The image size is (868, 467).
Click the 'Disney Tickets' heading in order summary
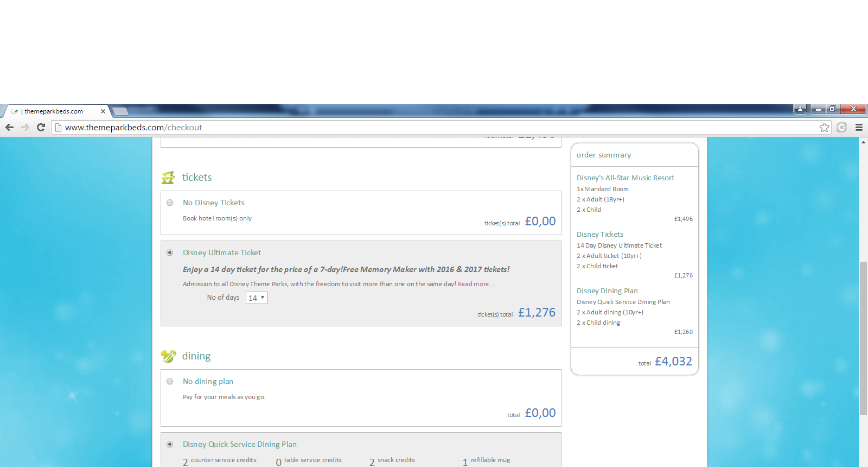[600, 234]
